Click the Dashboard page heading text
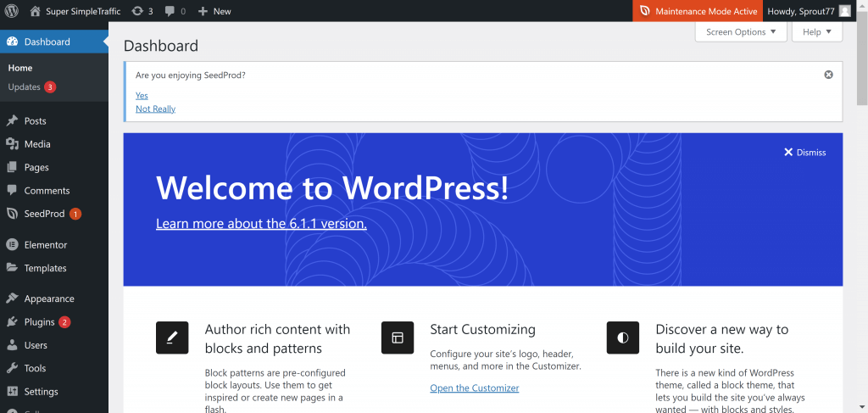The image size is (868, 413). coord(160,46)
